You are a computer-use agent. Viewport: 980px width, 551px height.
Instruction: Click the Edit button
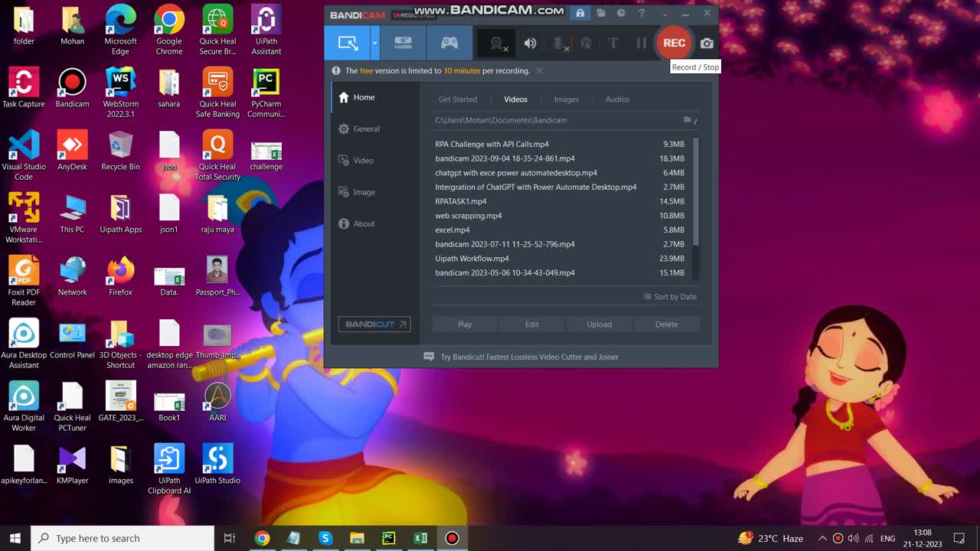(531, 324)
